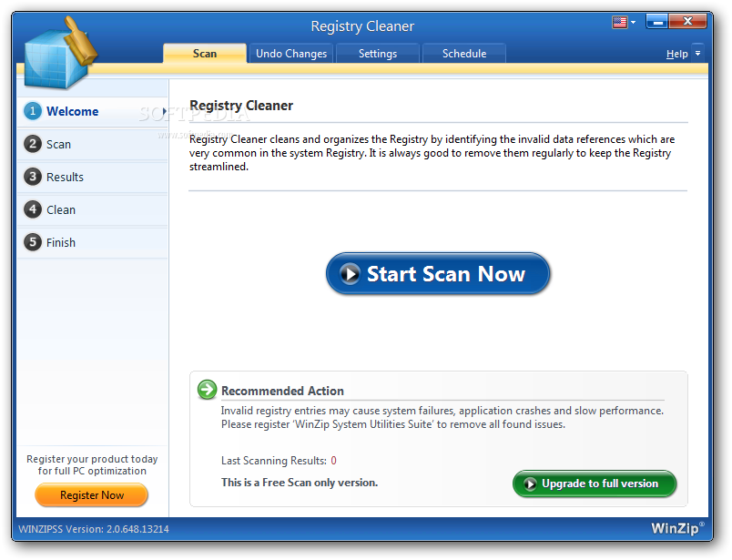Expand the Help menu dropdown arrow
Viewport: 732px width, 560px height.
(x=697, y=53)
